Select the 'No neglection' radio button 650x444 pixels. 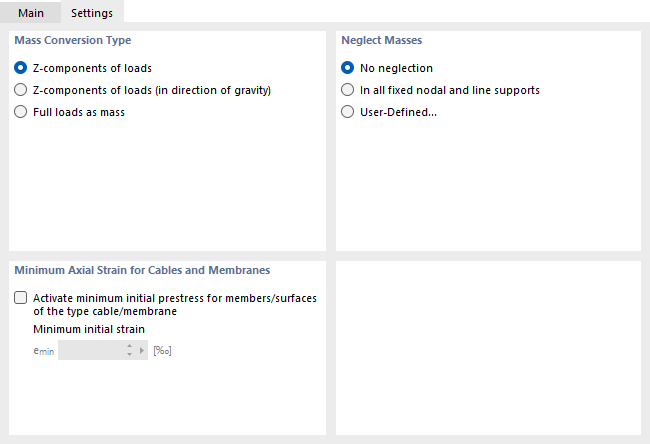[348, 68]
